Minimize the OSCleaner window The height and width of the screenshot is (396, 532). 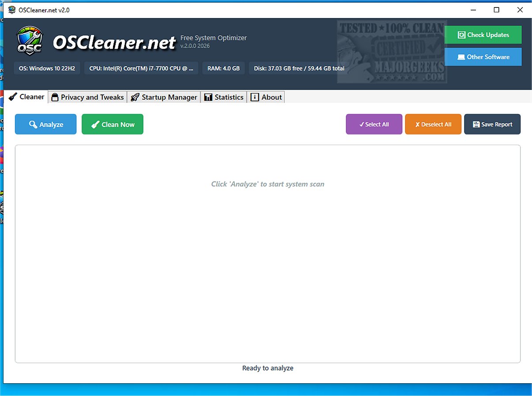pos(473,10)
